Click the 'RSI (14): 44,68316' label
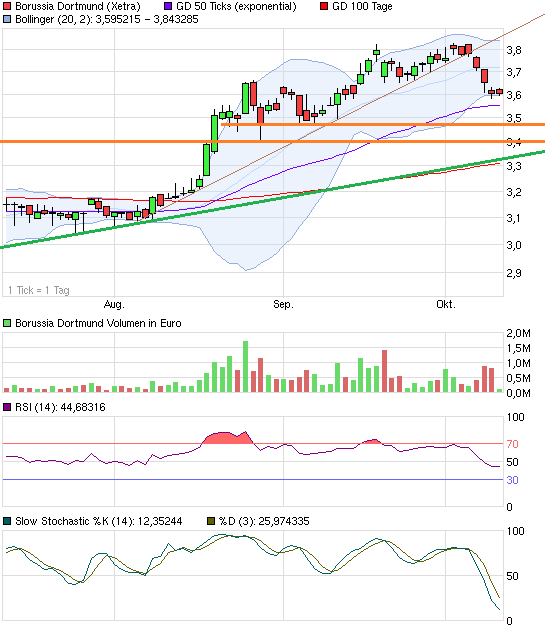 60,407
